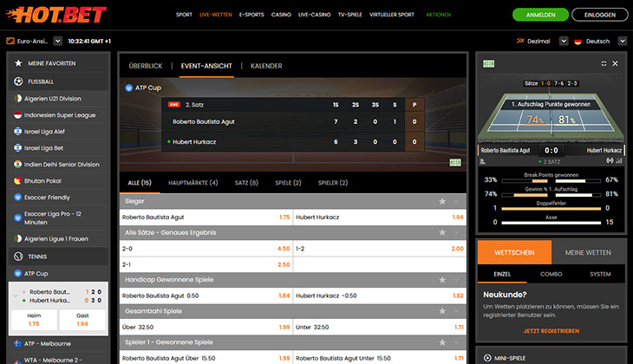633x364 pixels.
Task: Open the Live-Wetten menu
Action: 216,15
